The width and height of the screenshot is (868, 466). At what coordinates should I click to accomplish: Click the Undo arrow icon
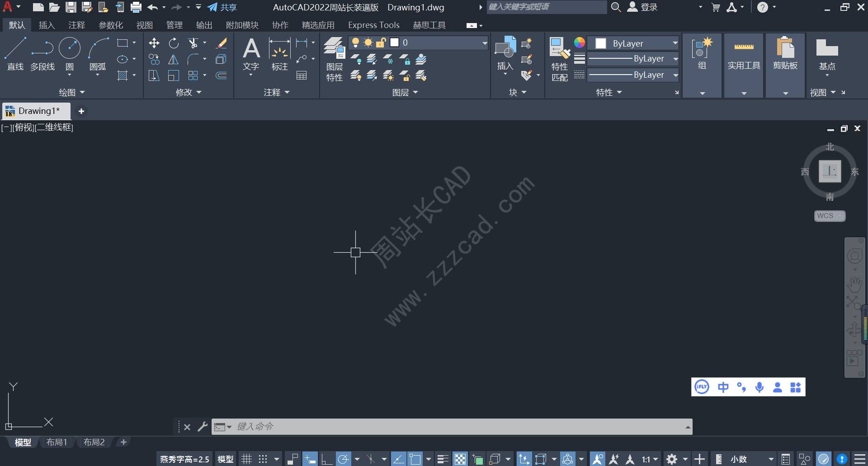[153, 7]
